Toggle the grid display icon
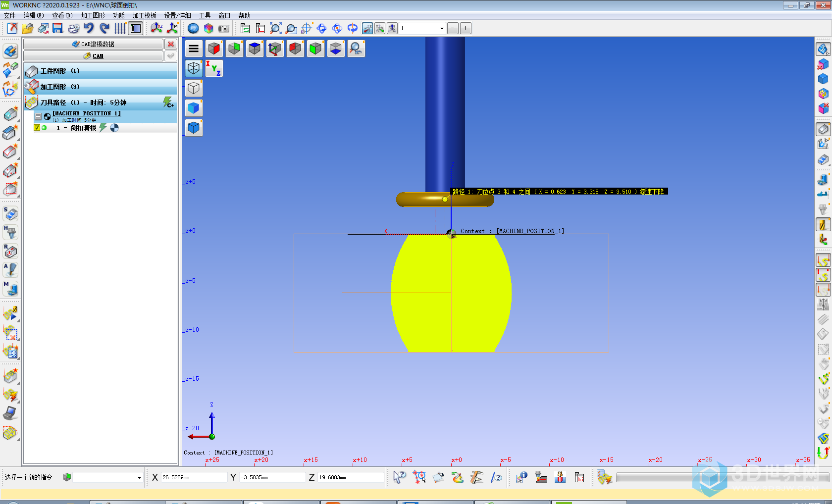The width and height of the screenshot is (832, 504). [120, 28]
